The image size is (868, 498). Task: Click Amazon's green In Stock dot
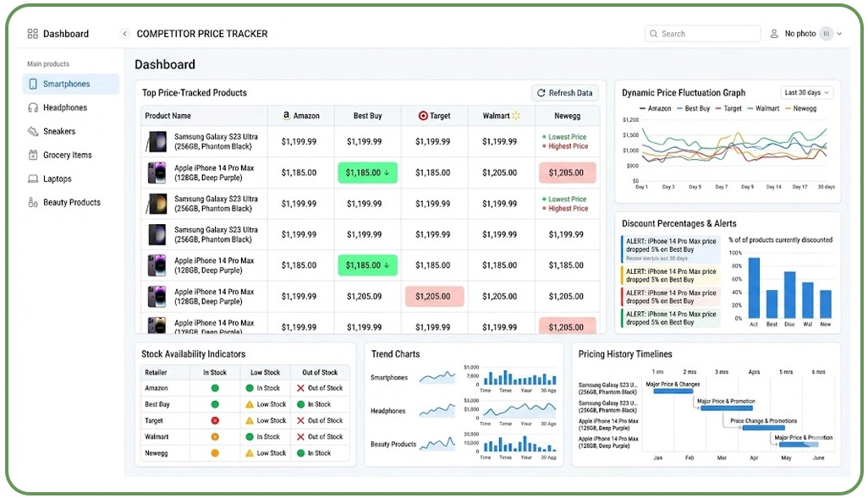point(215,388)
